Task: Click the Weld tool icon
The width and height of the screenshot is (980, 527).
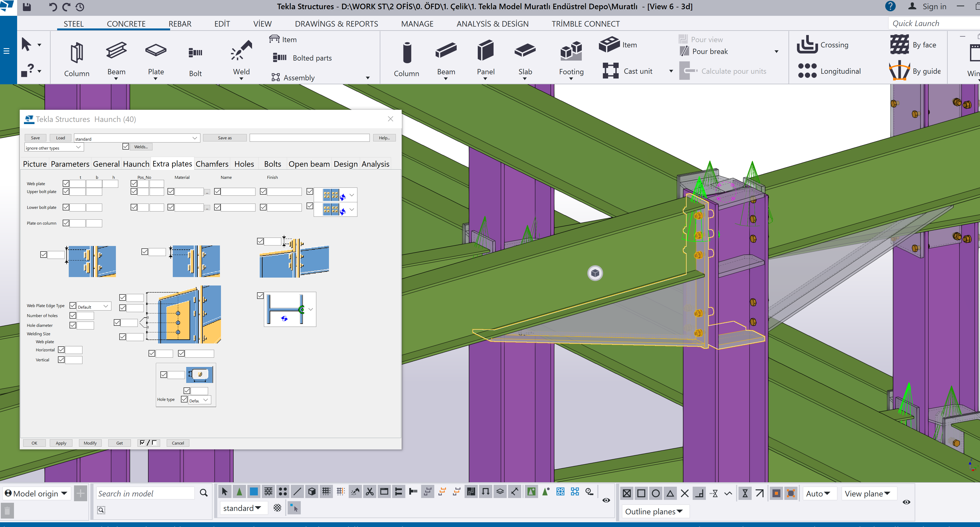Action: [x=241, y=51]
